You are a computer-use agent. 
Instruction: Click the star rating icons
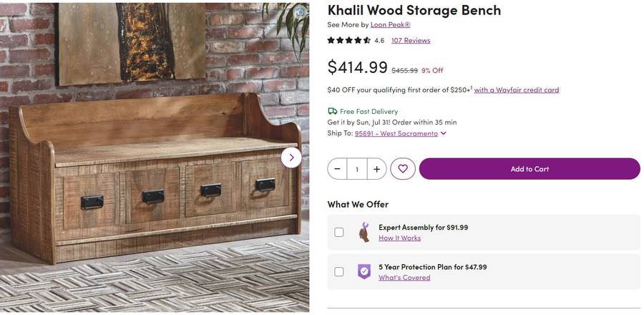tap(349, 41)
